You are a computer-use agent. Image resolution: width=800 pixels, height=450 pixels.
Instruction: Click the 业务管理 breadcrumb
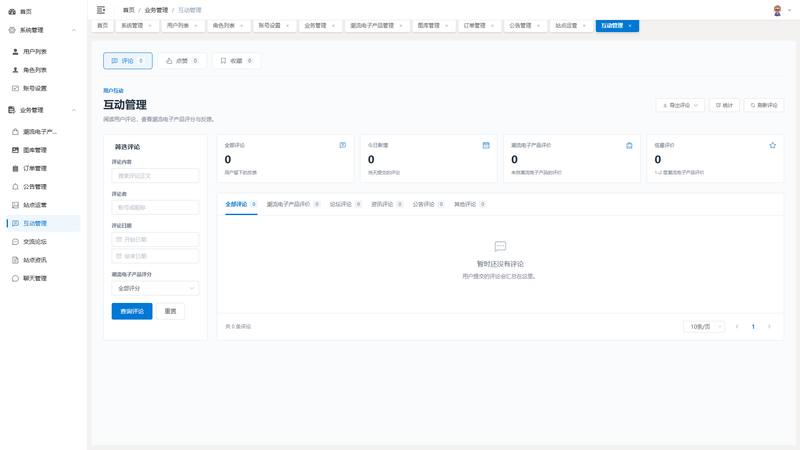156,10
